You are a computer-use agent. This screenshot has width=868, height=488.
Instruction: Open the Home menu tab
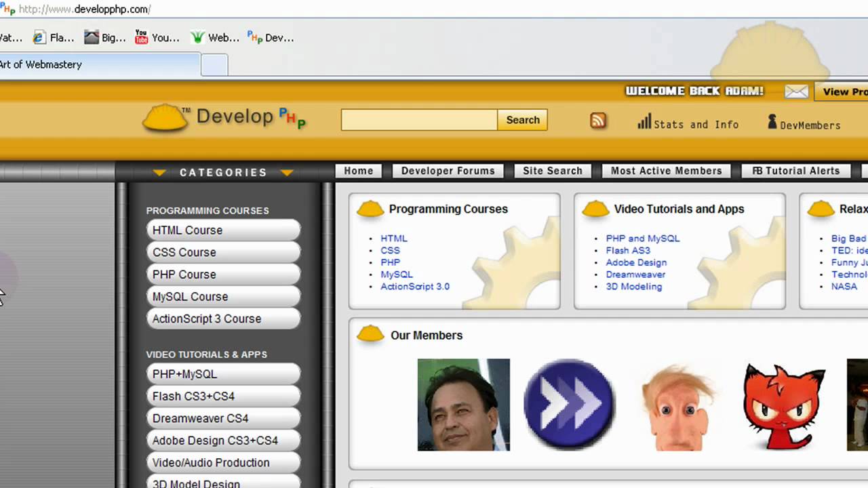358,171
